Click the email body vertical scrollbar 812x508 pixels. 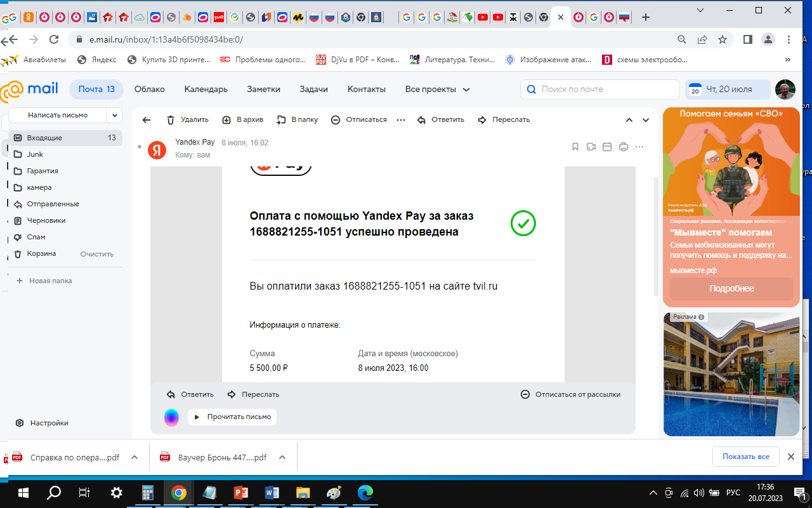pos(656,236)
